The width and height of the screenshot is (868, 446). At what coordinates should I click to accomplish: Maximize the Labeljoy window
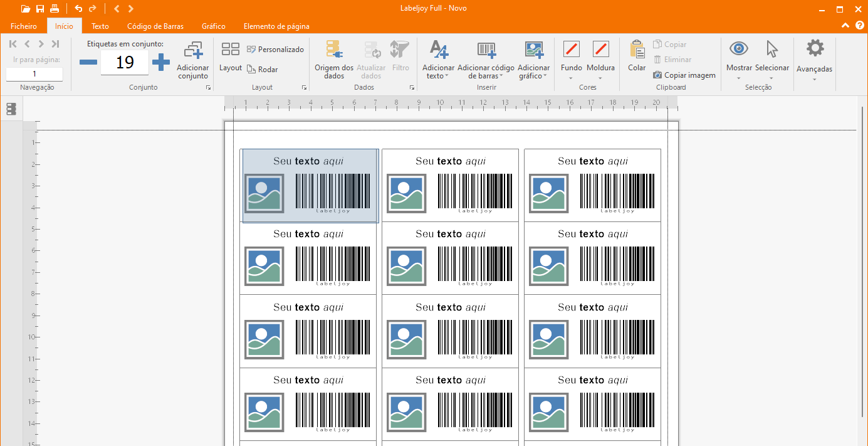[x=840, y=9]
